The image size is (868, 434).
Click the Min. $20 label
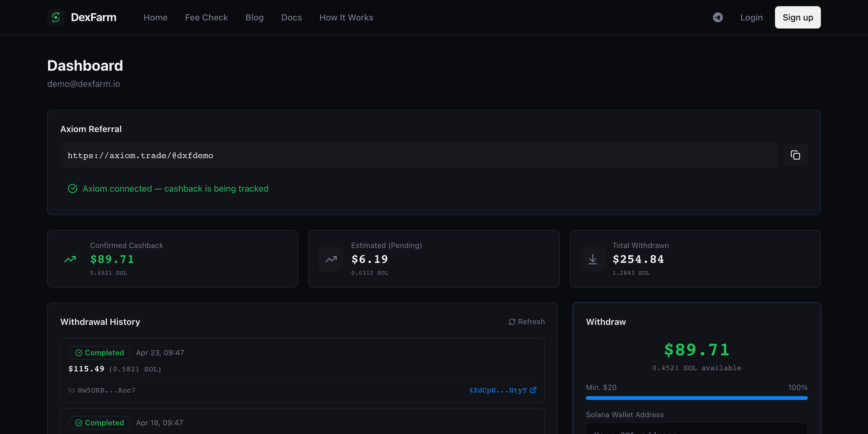click(601, 387)
